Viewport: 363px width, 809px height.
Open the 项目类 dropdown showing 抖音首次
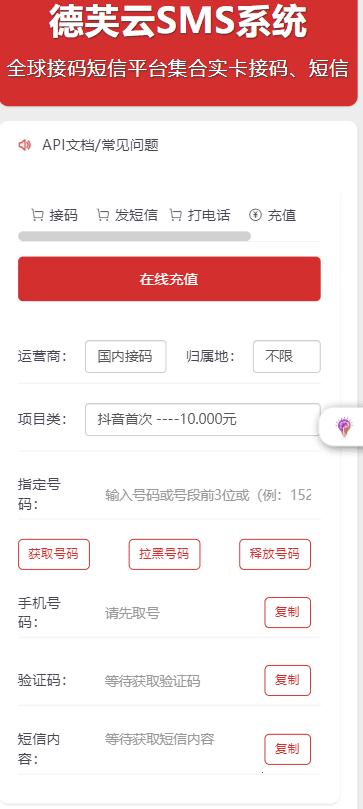tap(203, 419)
